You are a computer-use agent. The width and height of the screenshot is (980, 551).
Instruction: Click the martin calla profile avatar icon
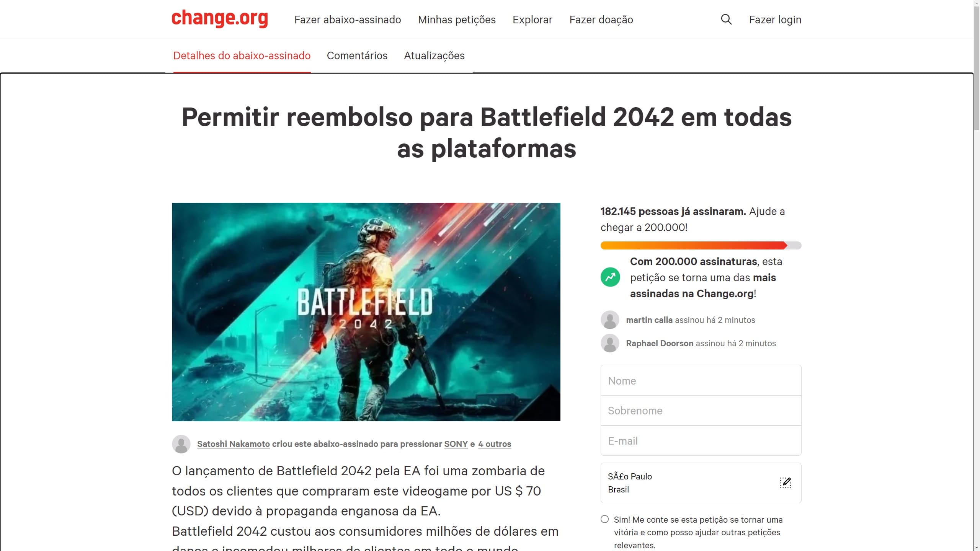click(x=610, y=319)
